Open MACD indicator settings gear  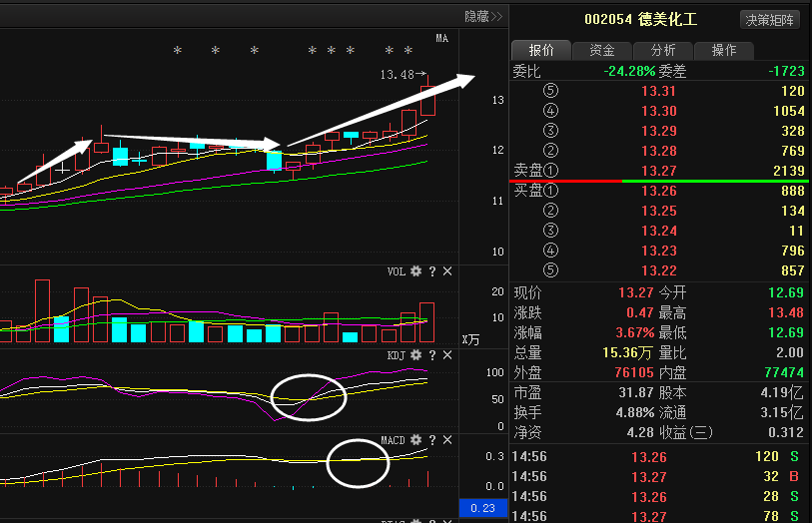(415, 440)
